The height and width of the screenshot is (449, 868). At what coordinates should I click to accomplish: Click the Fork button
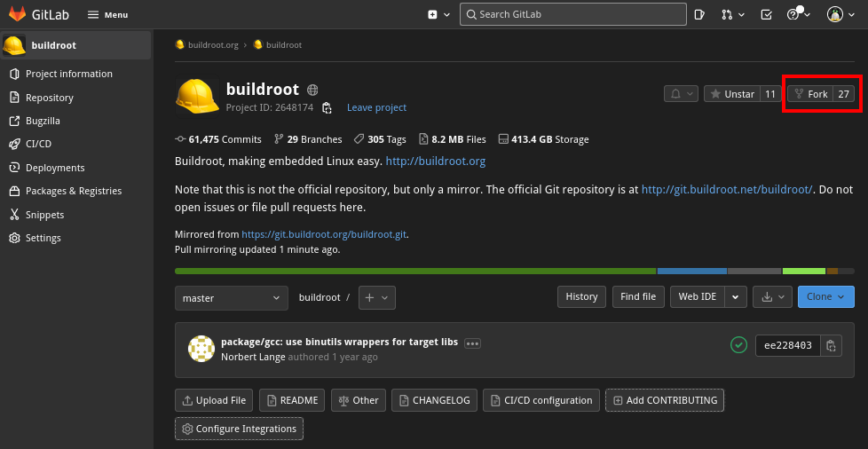point(811,94)
